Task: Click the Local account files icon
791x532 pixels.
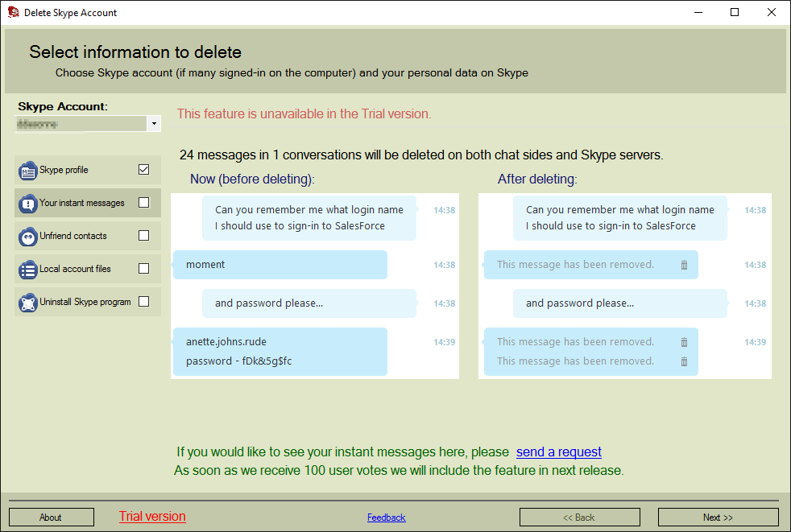Action: pos(27,270)
